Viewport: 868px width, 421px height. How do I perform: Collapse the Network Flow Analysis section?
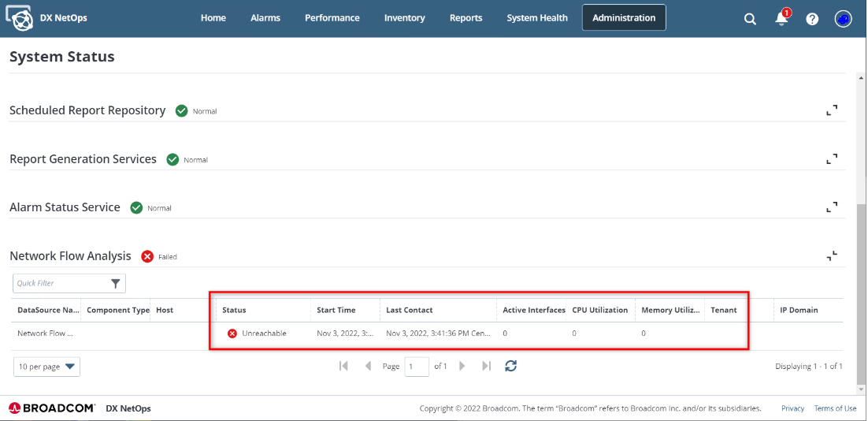[x=832, y=255]
